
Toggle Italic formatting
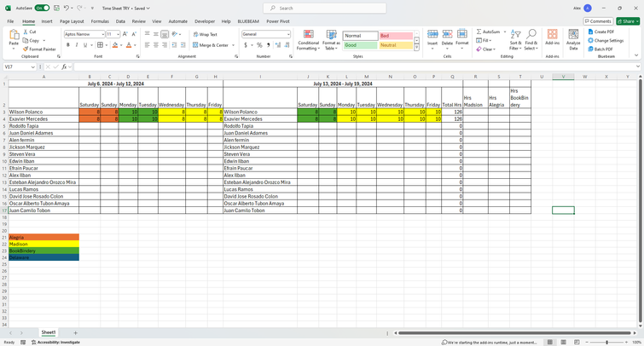tap(77, 45)
